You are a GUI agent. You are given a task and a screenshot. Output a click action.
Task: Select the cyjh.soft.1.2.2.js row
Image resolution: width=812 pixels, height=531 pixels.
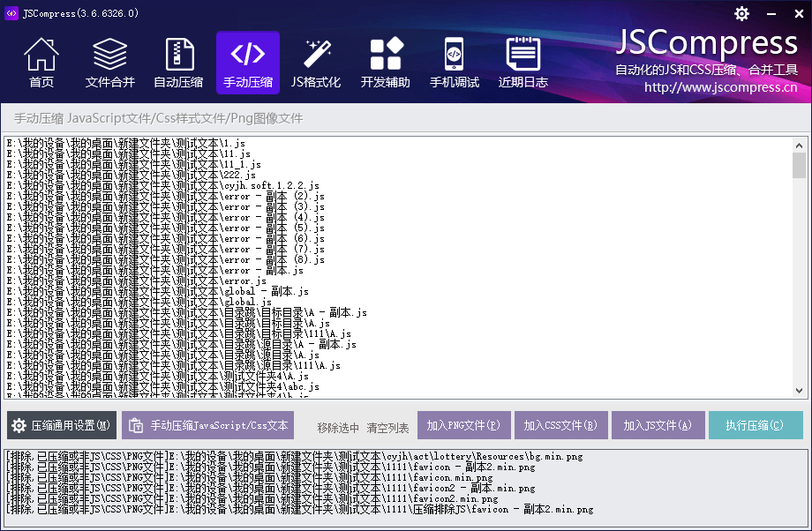[x=162, y=185]
